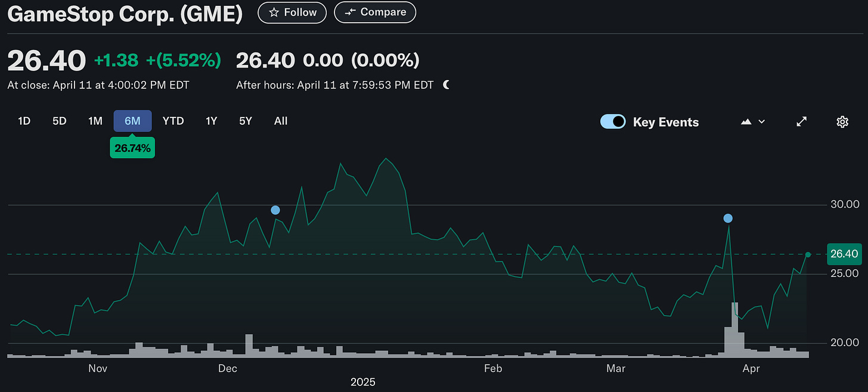Click the Nov date axis label
Image resolution: width=868 pixels, height=392 pixels.
(x=98, y=369)
